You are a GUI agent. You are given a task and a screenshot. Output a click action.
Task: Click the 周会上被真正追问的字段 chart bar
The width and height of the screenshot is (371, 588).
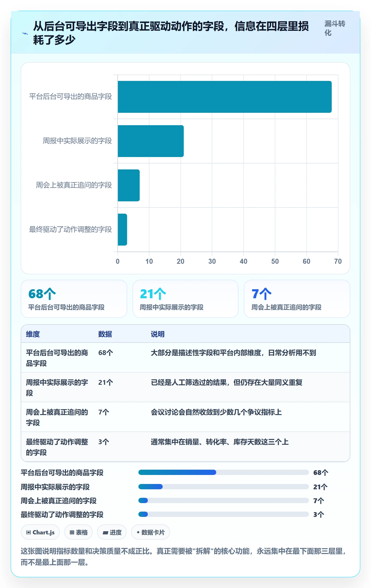click(x=129, y=185)
